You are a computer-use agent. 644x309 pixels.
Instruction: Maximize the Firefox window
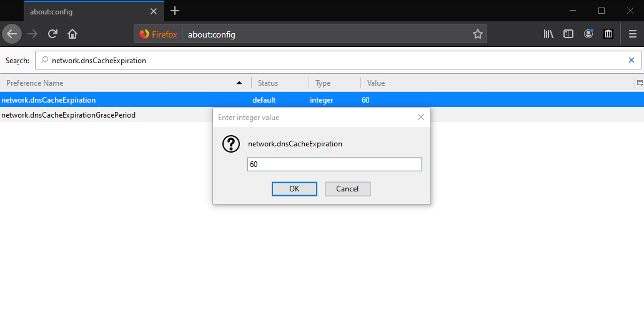pos(602,11)
